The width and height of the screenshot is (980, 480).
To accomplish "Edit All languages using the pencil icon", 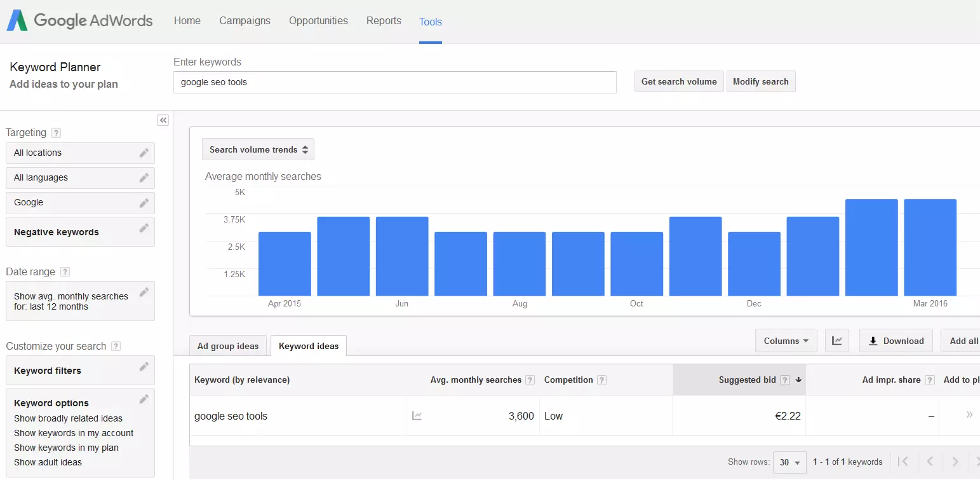I will pos(144,177).
